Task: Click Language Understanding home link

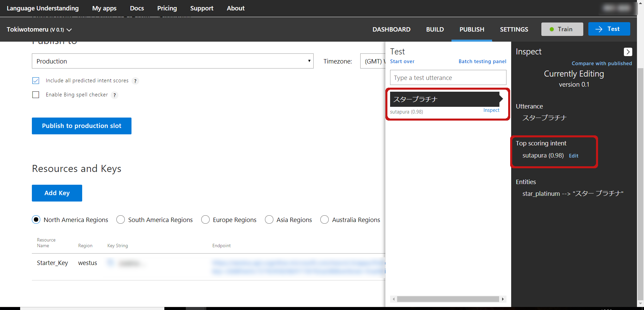Action: (43, 8)
